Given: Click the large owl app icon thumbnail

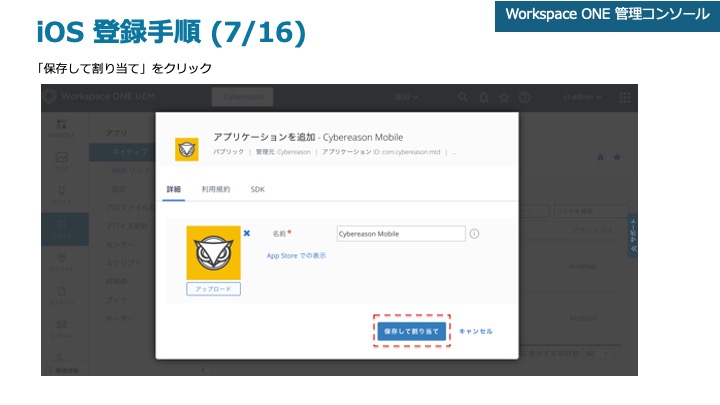Looking at the screenshot, I should (213, 253).
